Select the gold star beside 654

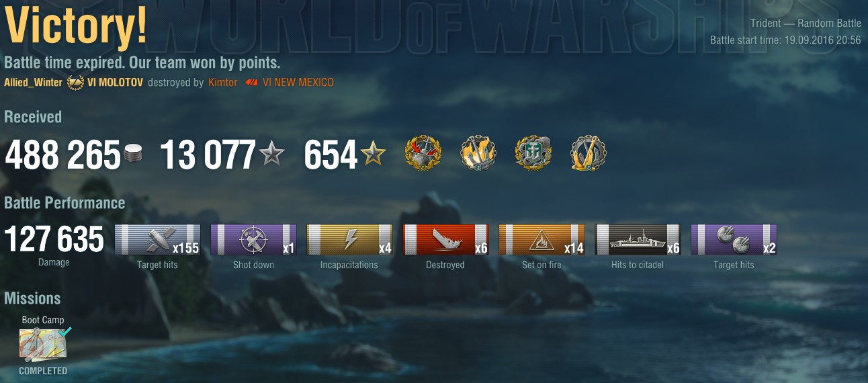(x=373, y=155)
